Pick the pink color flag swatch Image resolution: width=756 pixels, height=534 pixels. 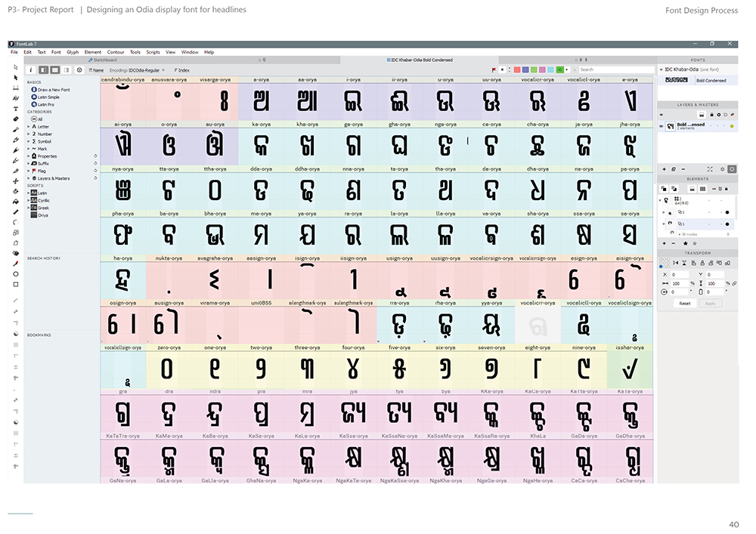542,69
